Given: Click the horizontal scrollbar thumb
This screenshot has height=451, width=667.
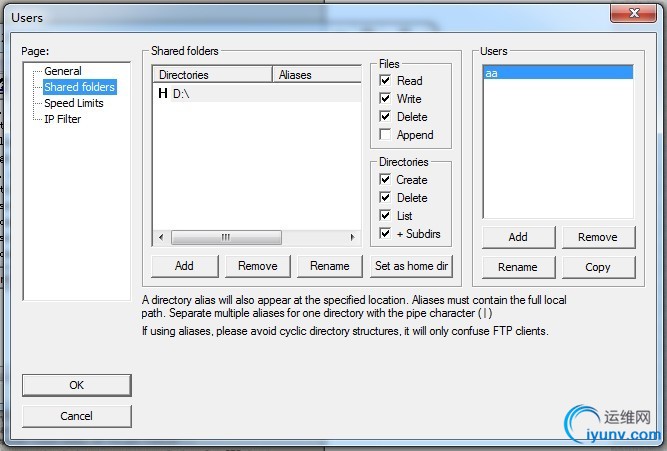Looking at the screenshot, I should pos(226,237).
